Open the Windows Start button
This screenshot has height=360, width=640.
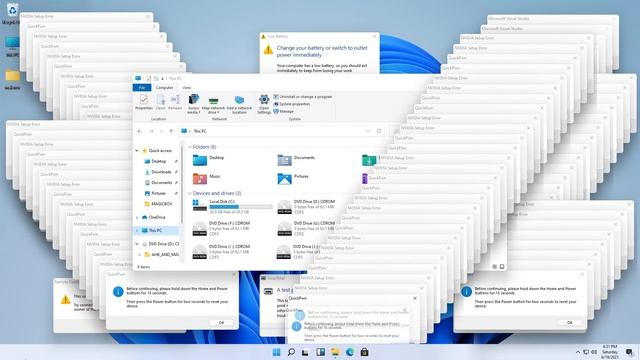tap(276, 352)
